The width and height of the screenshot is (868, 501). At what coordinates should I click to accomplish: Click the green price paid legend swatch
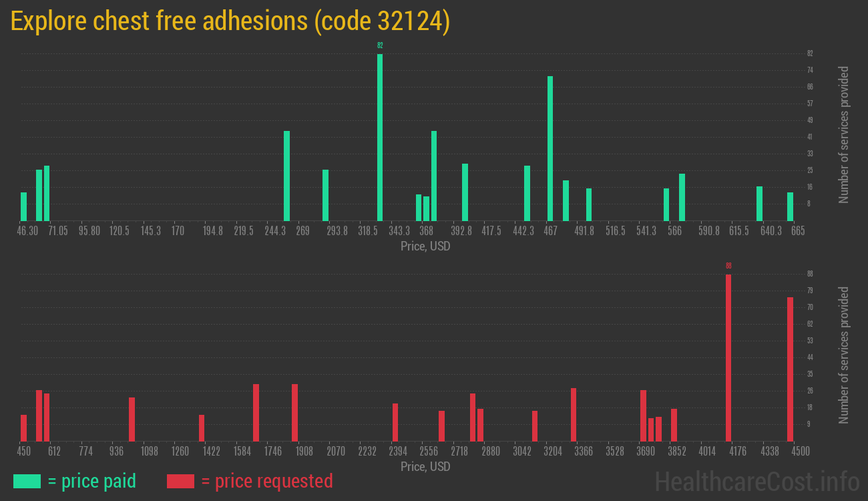(27, 481)
